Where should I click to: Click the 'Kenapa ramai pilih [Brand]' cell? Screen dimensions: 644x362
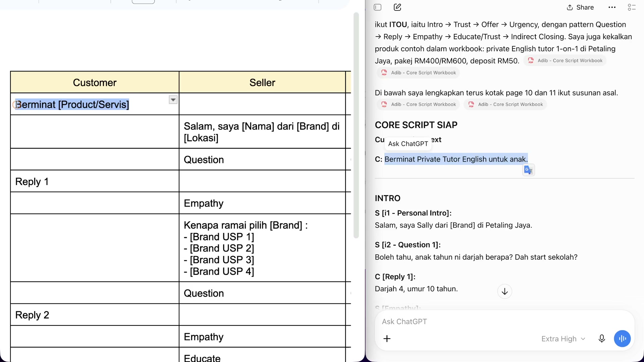pos(262,248)
